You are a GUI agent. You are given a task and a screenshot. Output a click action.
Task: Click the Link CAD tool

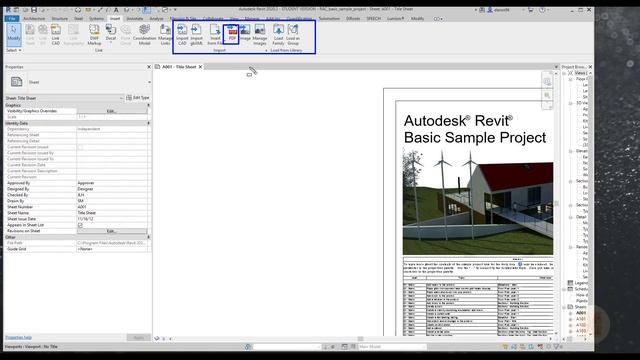pos(56,34)
